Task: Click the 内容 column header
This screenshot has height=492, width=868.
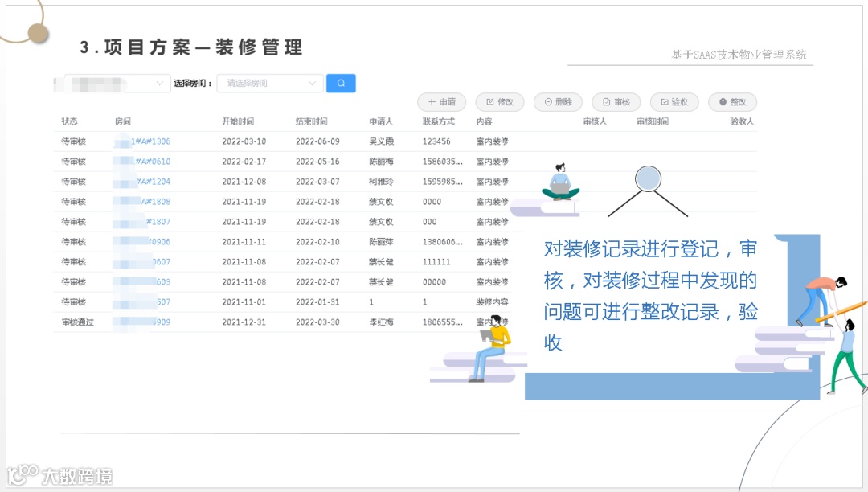Action: [x=485, y=121]
